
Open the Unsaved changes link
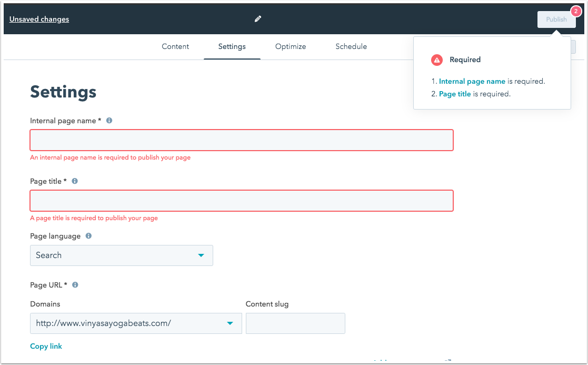[39, 19]
